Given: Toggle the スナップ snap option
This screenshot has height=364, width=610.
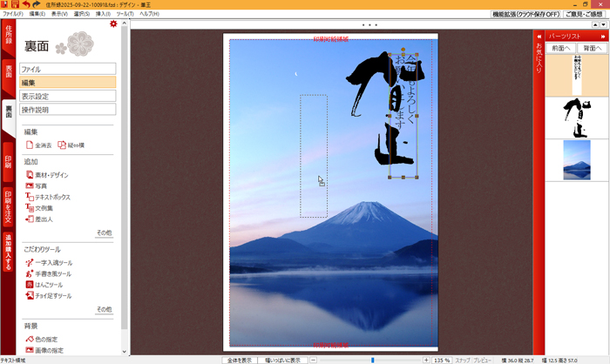Looking at the screenshot, I should tap(463, 360).
